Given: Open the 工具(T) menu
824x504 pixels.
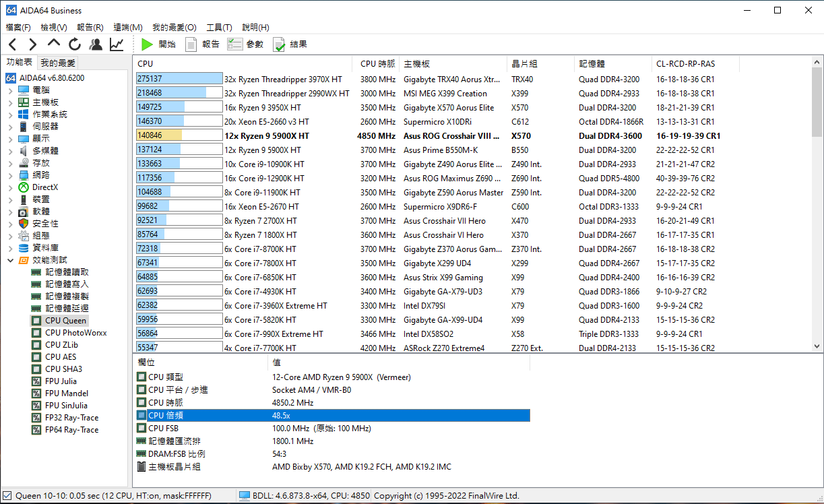Looking at the screenshot, I should [x=219, y=28].
